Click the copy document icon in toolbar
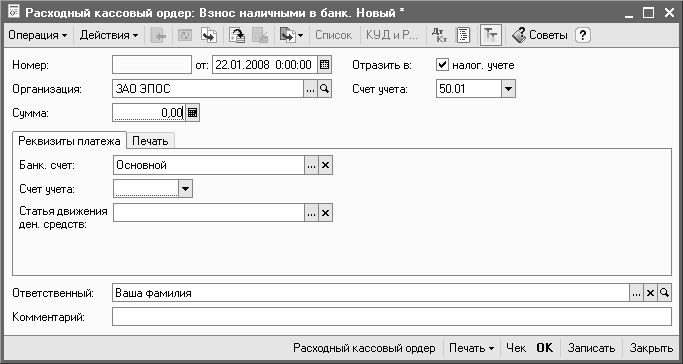This screenshot has height=364, width=683. (209, 36)
